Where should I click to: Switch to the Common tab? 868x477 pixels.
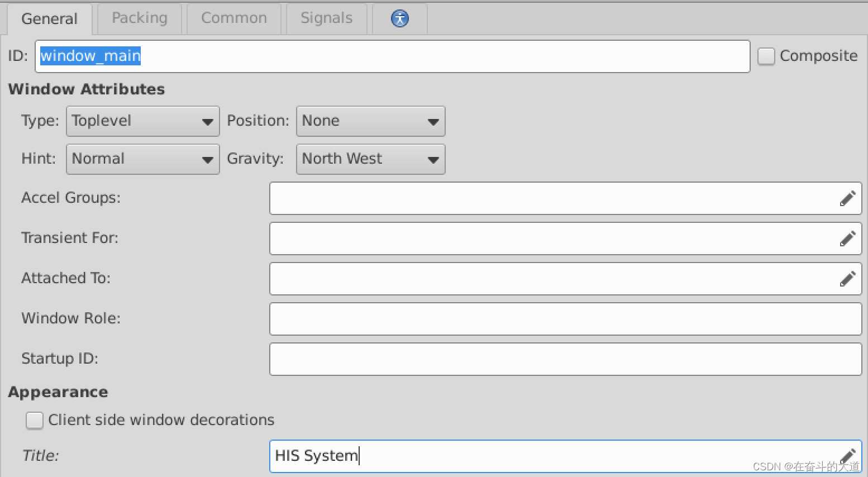pyautogui.click(x=234, y=18)
